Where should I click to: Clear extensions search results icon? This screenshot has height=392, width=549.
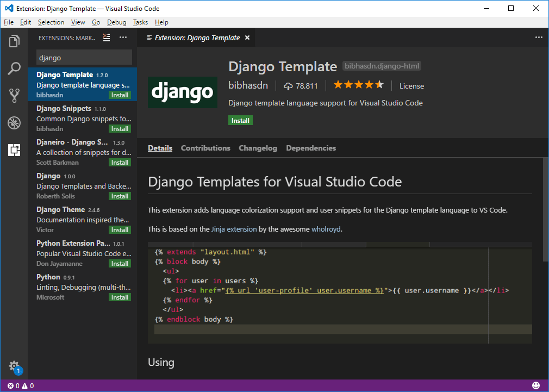click(107, 38)
